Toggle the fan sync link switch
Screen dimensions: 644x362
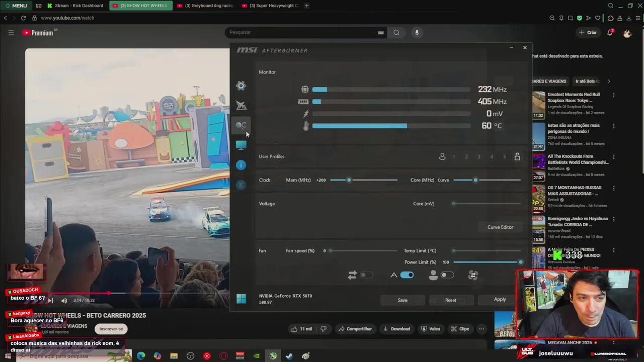(366, 275)
